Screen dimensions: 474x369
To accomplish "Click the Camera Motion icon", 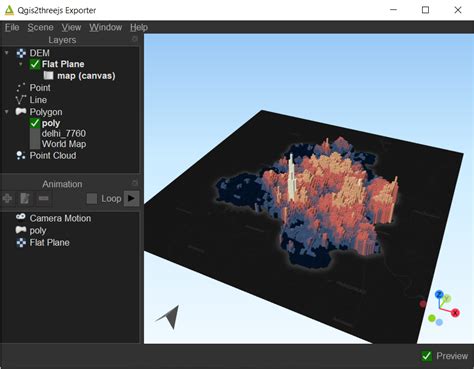I will (21, 217).
